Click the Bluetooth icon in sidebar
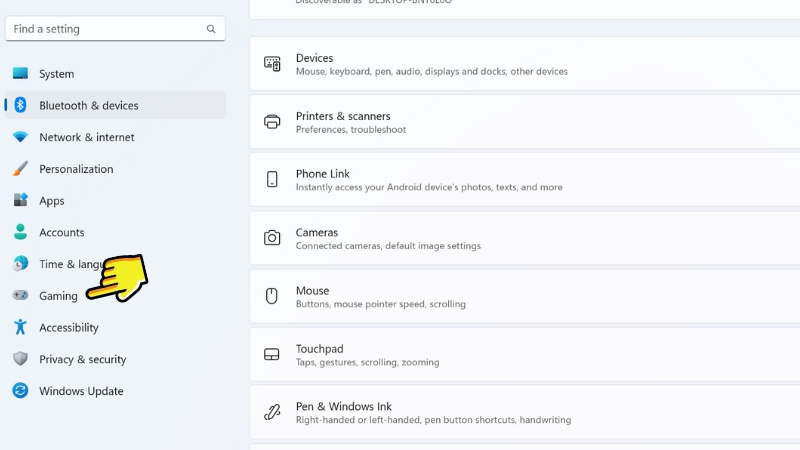The image size is (800, 450). 20,105
